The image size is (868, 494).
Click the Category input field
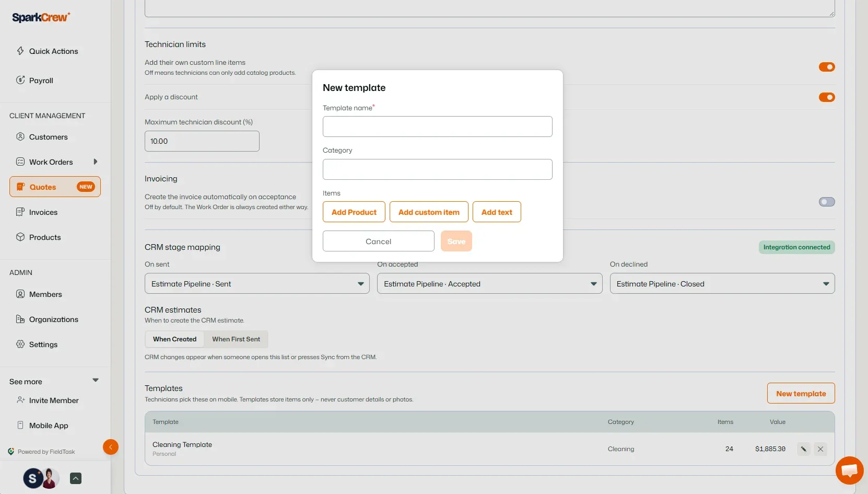coord(438,169)
